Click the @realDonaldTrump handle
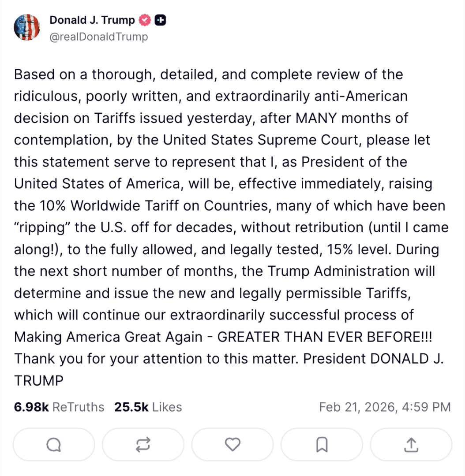 pos(98,37)
